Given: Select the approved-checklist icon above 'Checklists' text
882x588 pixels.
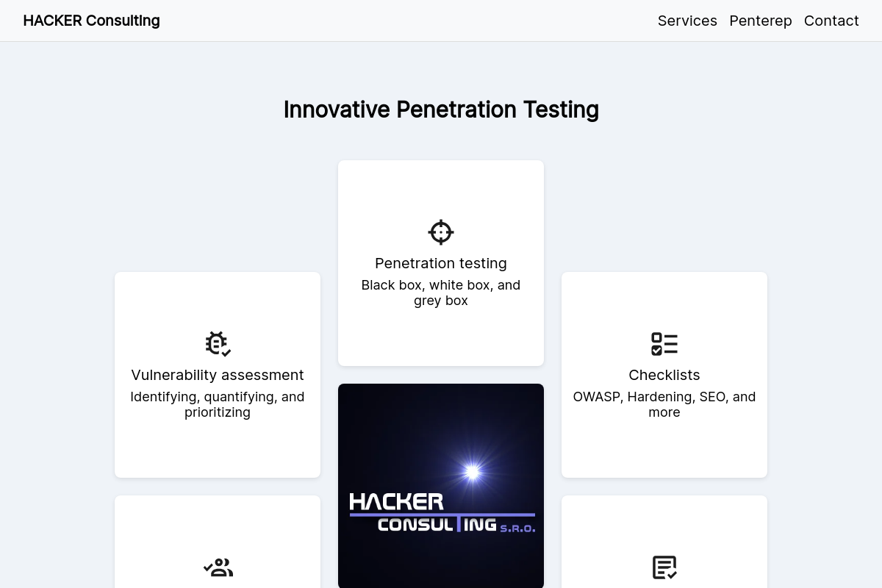Looking at the screenshot, I should [664, 343].
